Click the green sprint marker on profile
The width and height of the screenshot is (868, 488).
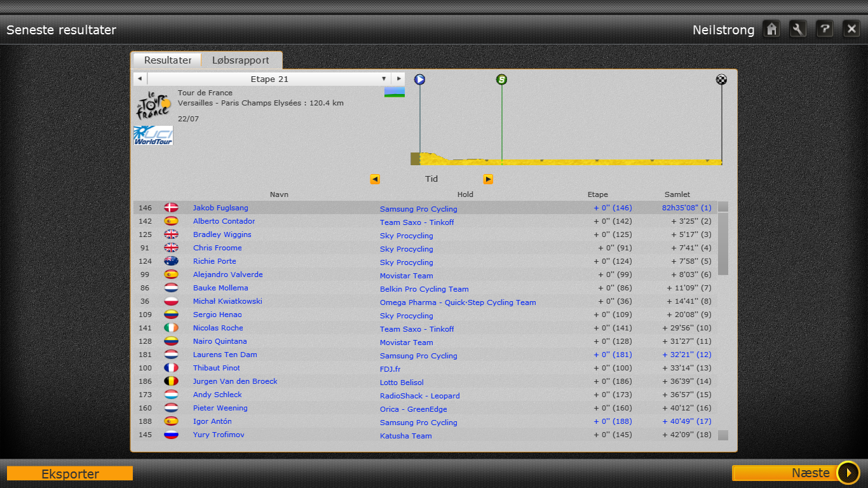click(x=502, y=79)
